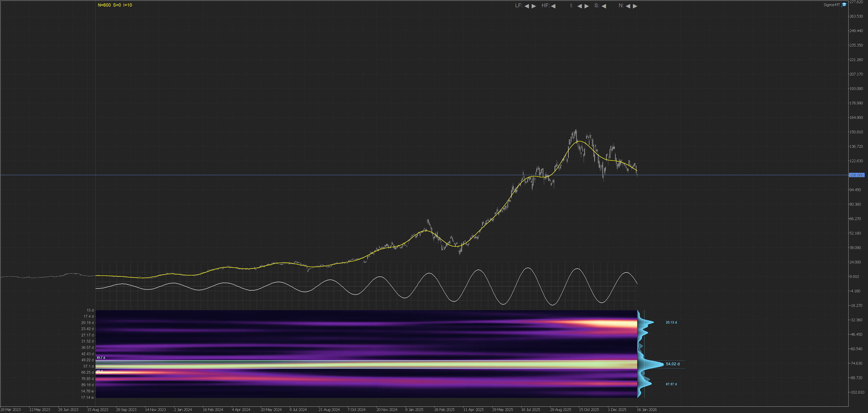Viewport: 868px width, 413px height.
Task: Click the 49.7 d band marker label
Action: (x=101, y=358)
